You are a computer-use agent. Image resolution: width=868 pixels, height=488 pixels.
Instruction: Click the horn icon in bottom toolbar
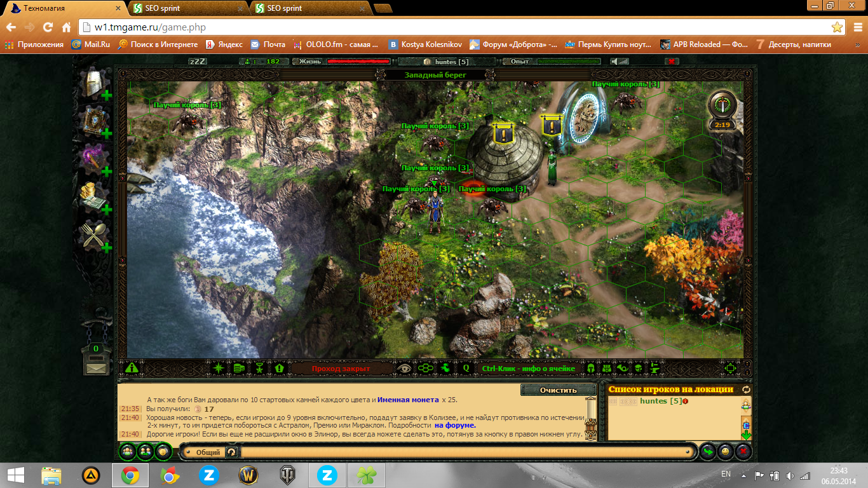(622, 368)
